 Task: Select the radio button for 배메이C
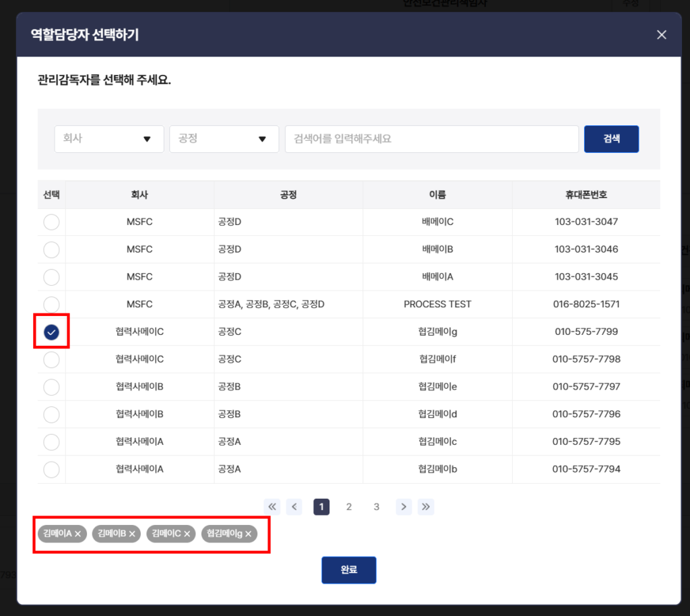coord(51,222)
